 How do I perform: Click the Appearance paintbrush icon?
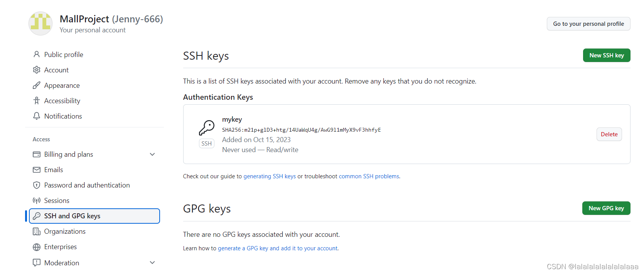37,85
